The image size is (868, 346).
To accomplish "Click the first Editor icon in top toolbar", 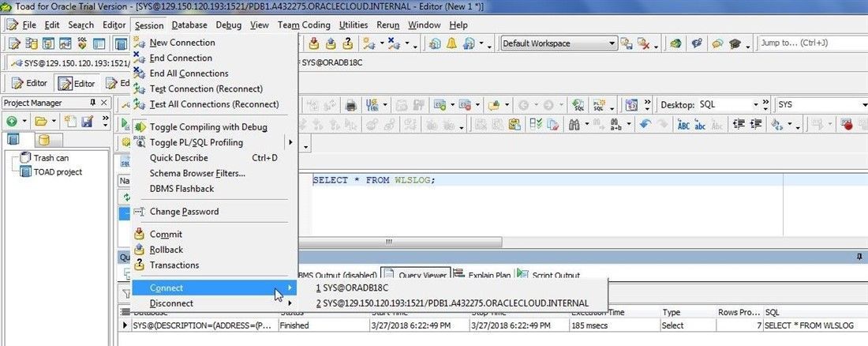I will coord(14,43).
